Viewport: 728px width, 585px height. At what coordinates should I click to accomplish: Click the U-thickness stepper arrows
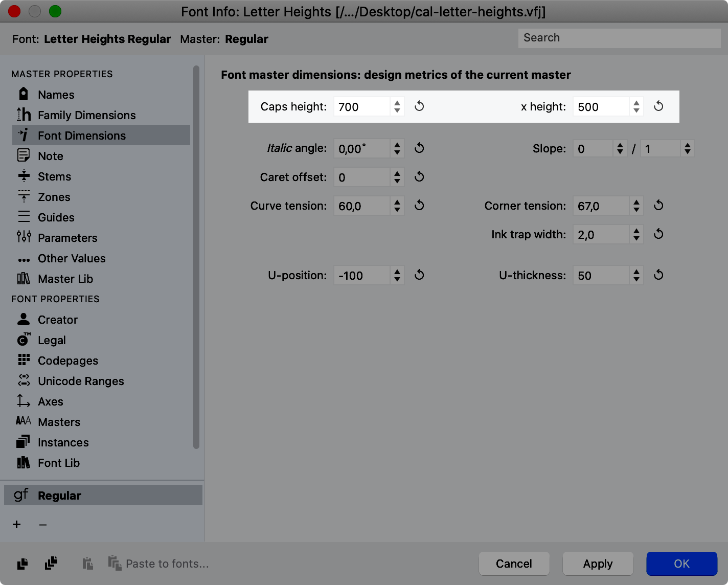coord(636,276)
